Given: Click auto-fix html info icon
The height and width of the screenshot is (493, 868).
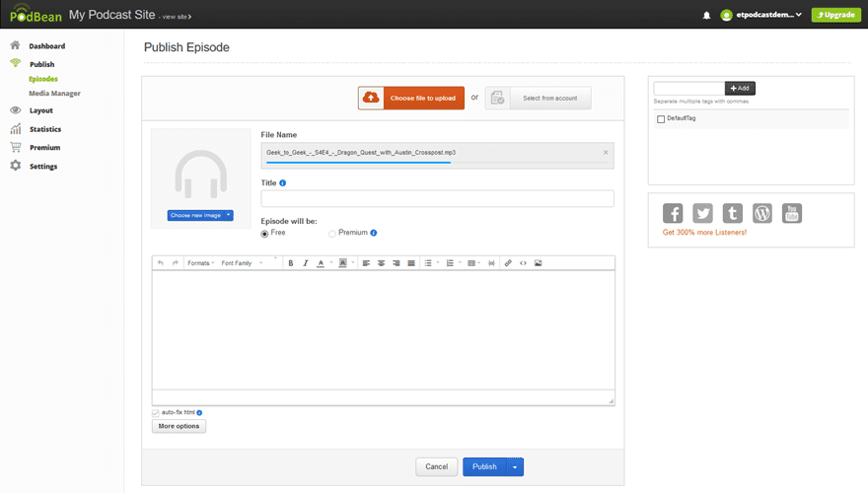Looking at the screenshot, I should (x=199, y=413).
